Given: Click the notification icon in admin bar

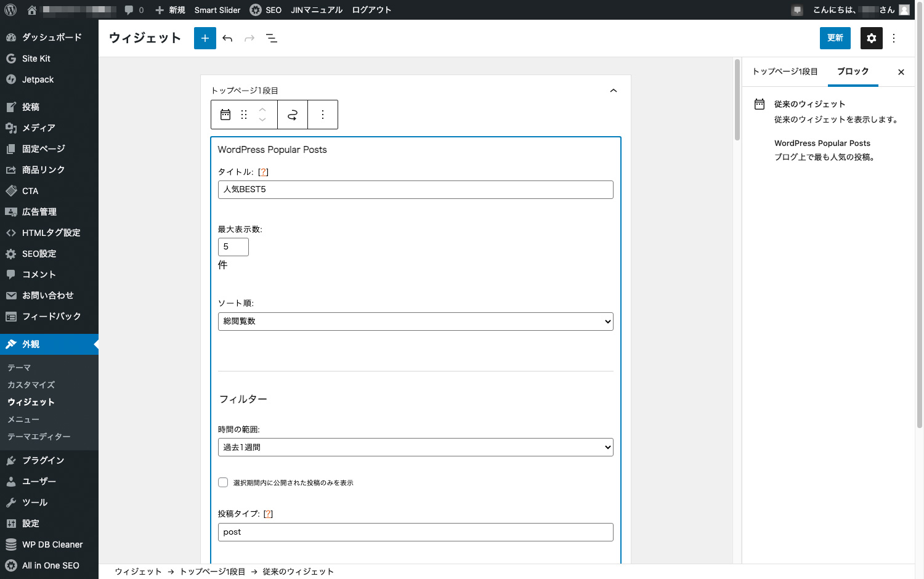Looking at the screenshot, I should 797,10.
